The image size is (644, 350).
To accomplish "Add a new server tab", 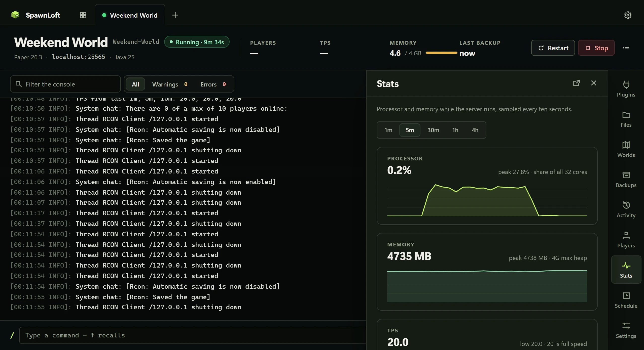I will pos(175,15).
